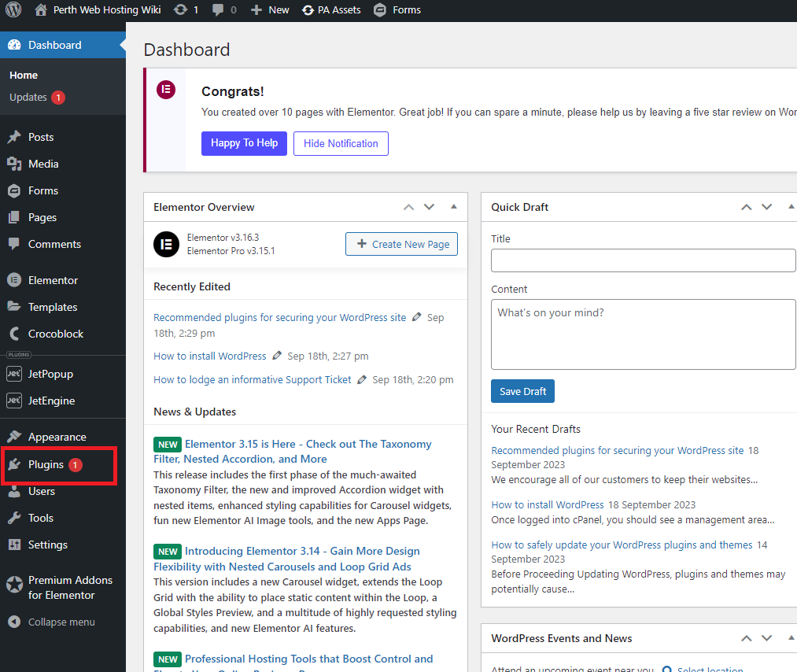Open draft 'How to safely update your WordPress plugins'

(622, 545)
